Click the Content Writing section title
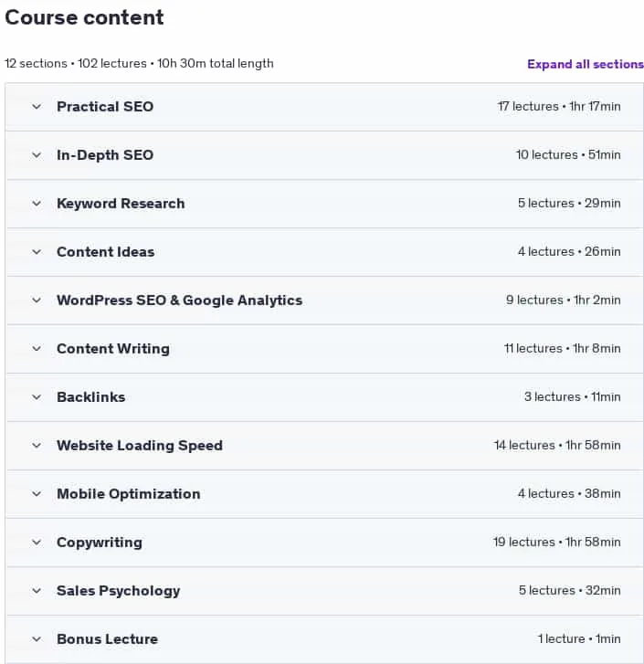644x664 pixels. pos(113,349)
